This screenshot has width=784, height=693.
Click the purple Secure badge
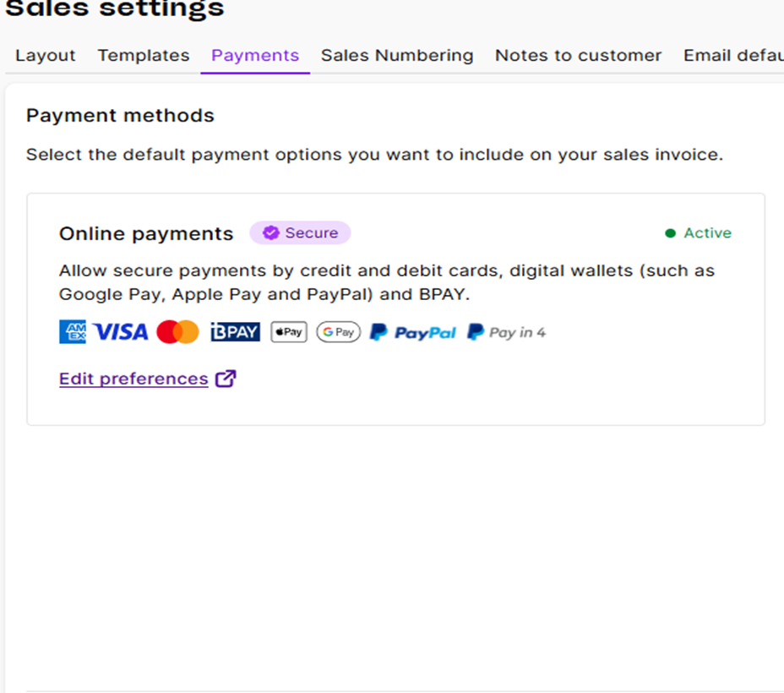pos(300,233)
